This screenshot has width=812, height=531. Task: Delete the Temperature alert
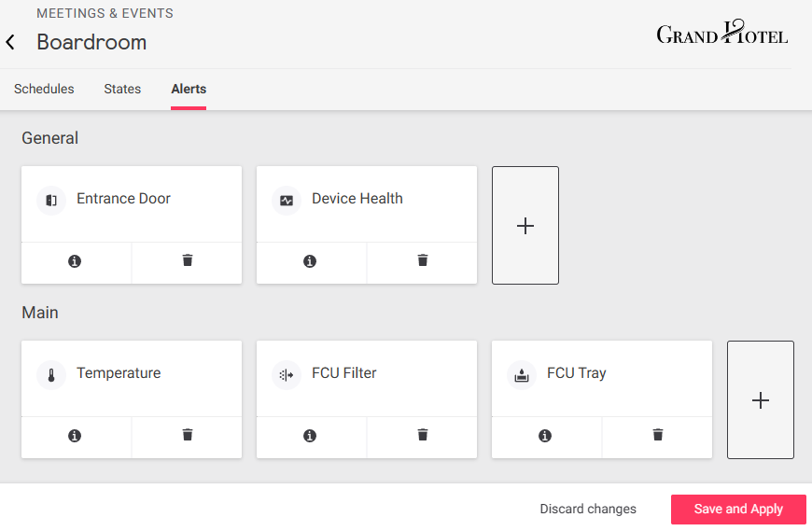[x=188, y=436]
